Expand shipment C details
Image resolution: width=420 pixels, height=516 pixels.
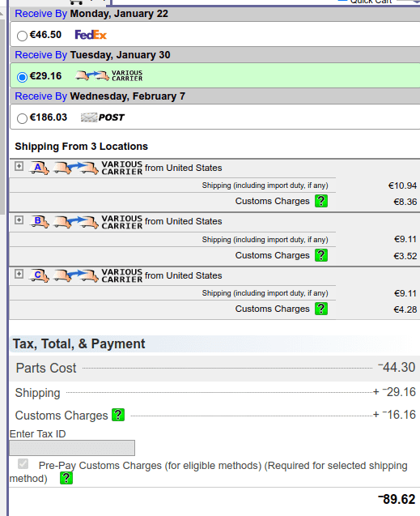pos(19,274)
